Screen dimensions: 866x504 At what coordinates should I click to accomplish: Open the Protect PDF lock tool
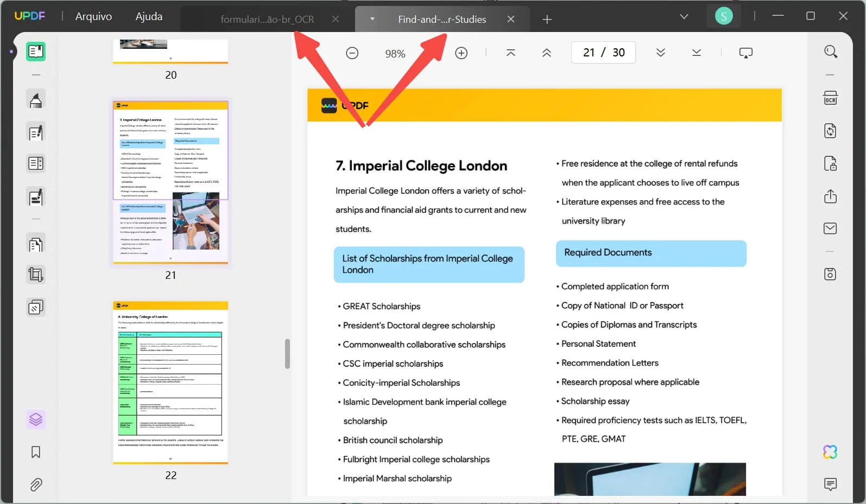[x=830, y=163]
